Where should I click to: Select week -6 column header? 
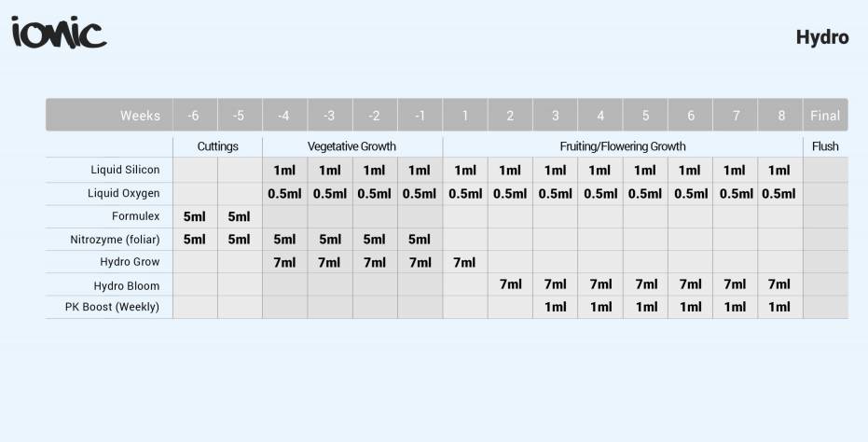[195, 116]
